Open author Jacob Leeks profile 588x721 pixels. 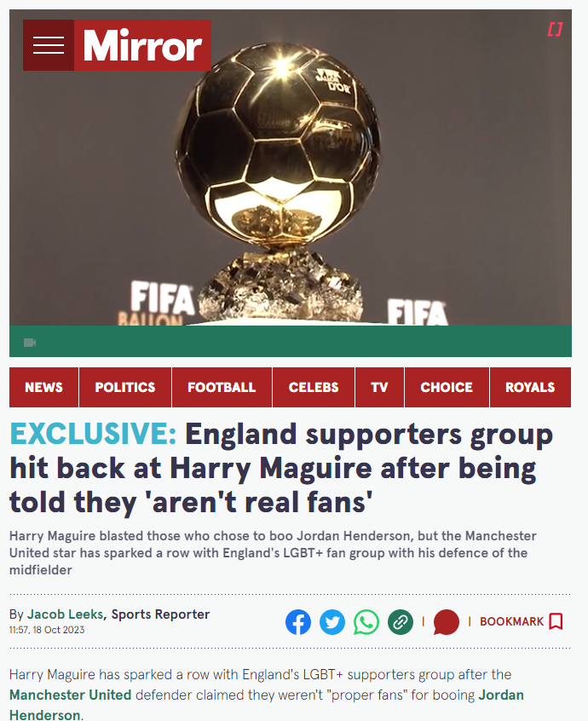point(65,614)
